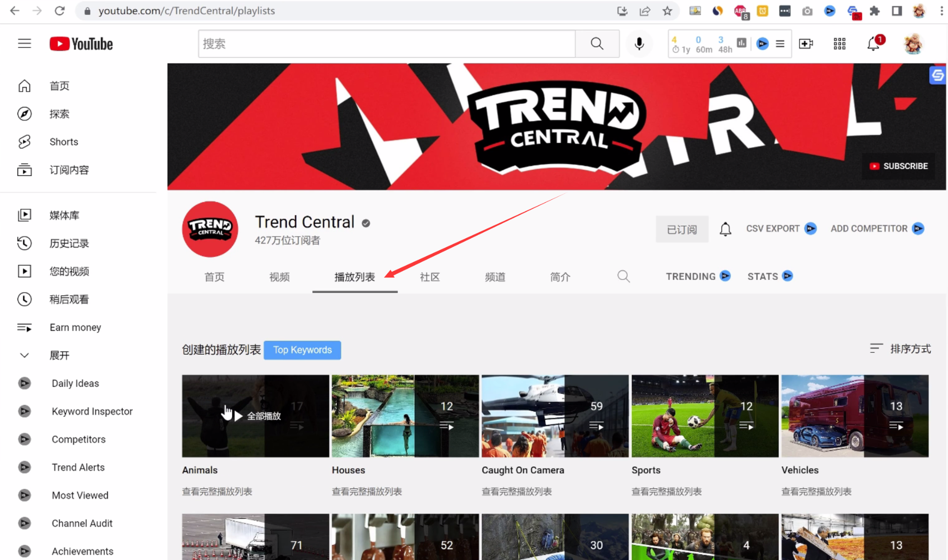Open the STATS tab
The height and width of the screenshot is (560, 948).
770,276
